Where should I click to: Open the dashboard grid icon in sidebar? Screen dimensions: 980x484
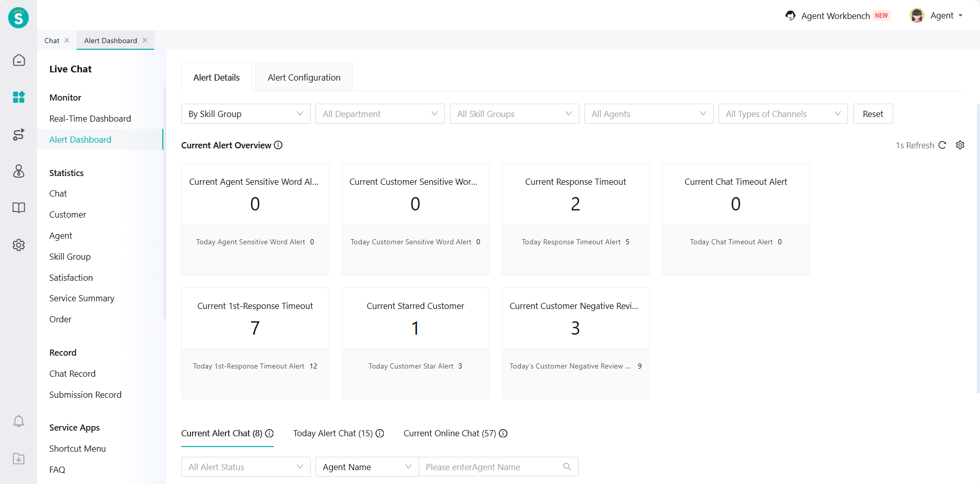click(18, 97)
